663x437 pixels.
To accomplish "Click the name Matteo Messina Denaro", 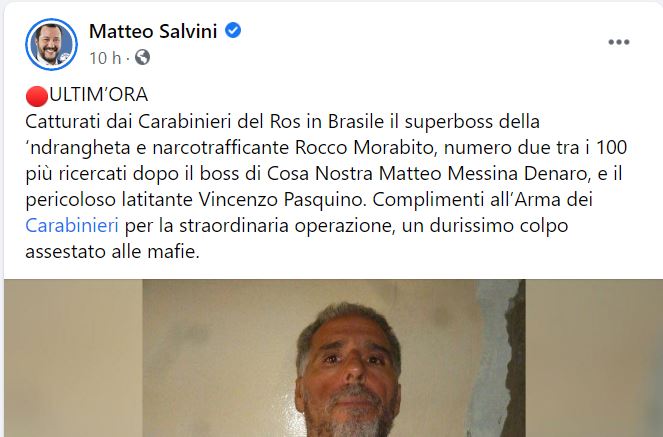I will click(x=484, y=173).
